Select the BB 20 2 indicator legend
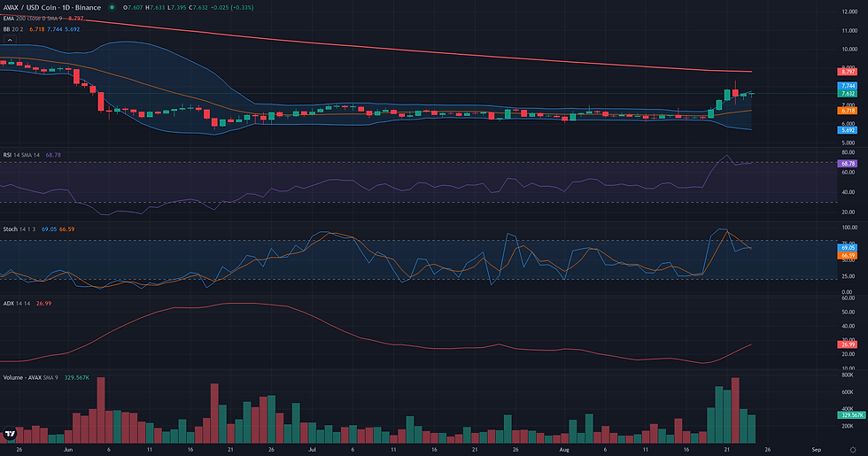The width and height of the screenshot is (868, 456). tap(13, 29)
